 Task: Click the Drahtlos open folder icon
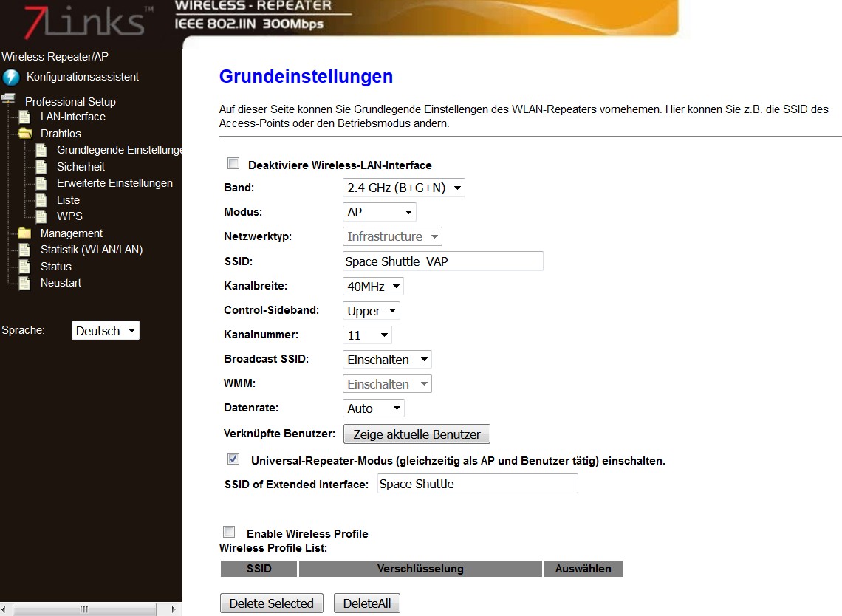[25, 134]
